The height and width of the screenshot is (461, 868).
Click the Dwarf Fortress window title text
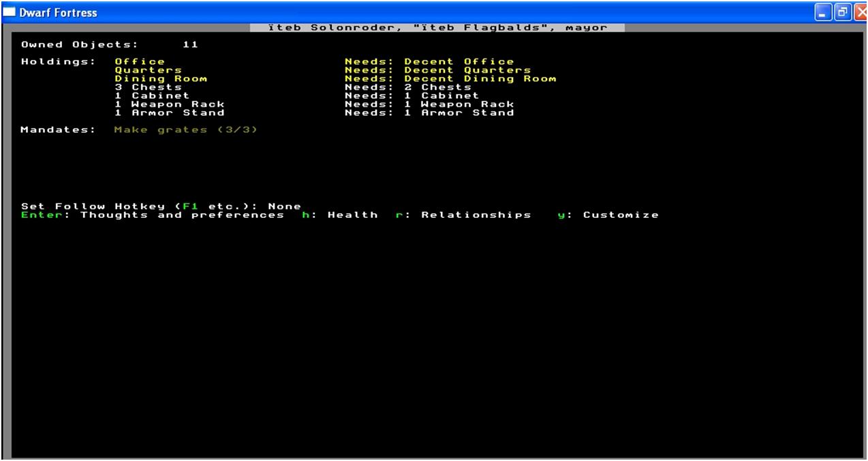pos(57,12)
